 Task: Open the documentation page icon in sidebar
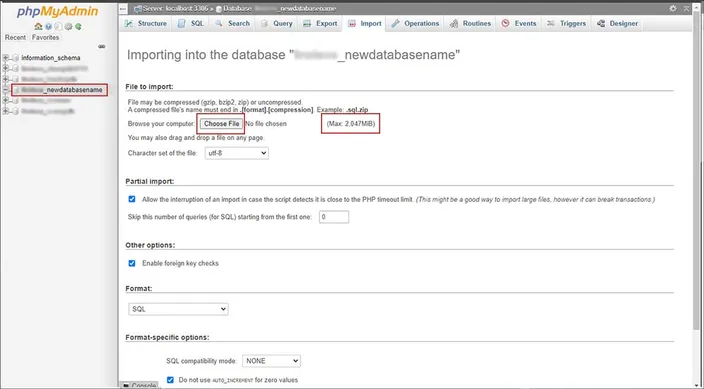tap(58, 27)
